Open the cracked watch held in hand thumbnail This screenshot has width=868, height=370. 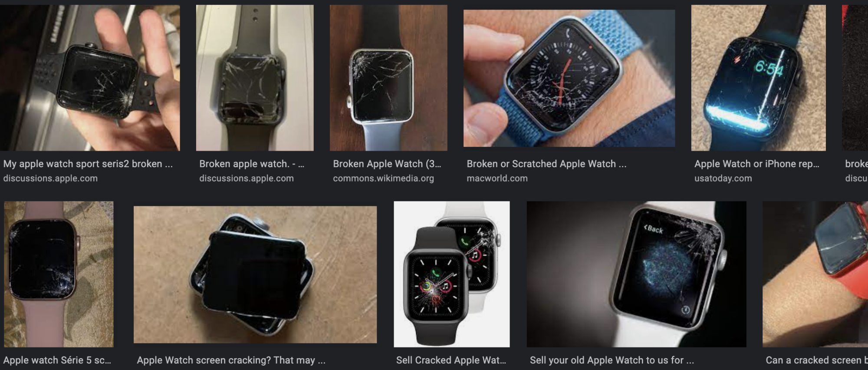point(90,78)
